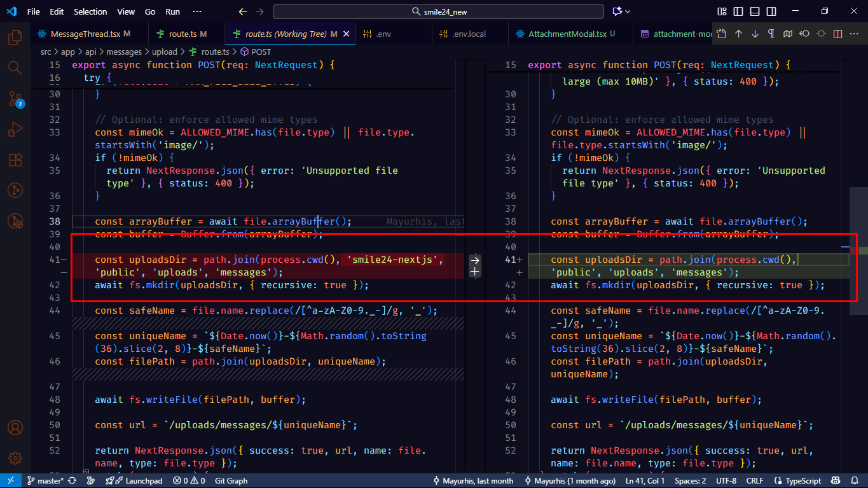Open the Extensions view
Image resolution: width=868 pixels, height=488 pixels.
coord(15,160)
